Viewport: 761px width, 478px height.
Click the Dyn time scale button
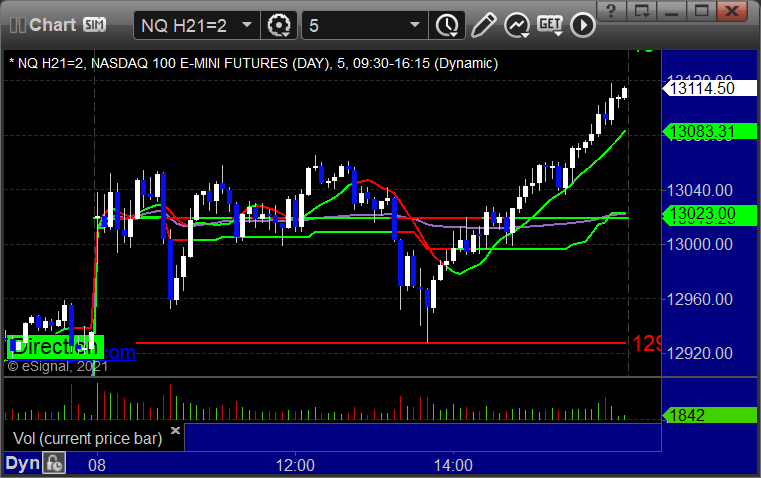coord(23,463)
